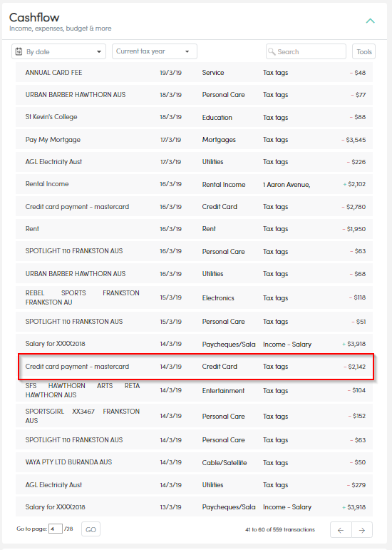Click the -$2,780 credit card amount
Viewport: 392px width, 550px height.
coord(354,207)
